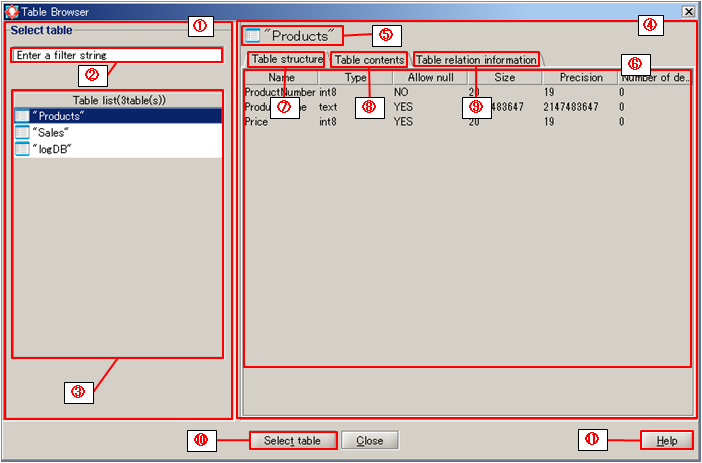
Task: Click the Products table icon in right header
Action: click(253, 36)
